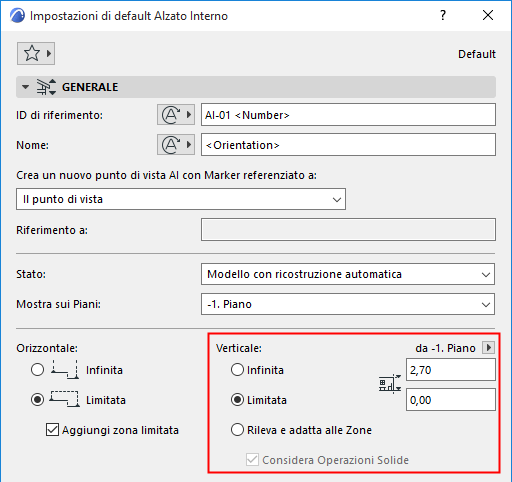Click the 'Verticale:' label
This screenshot has width=512, height=482.
coord(239,348)
